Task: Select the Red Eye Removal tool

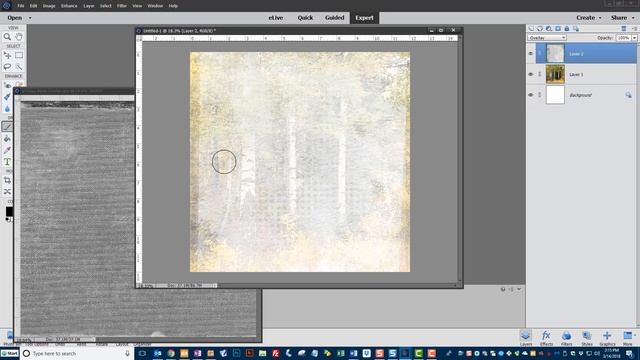Action: [x=7, y=85]
